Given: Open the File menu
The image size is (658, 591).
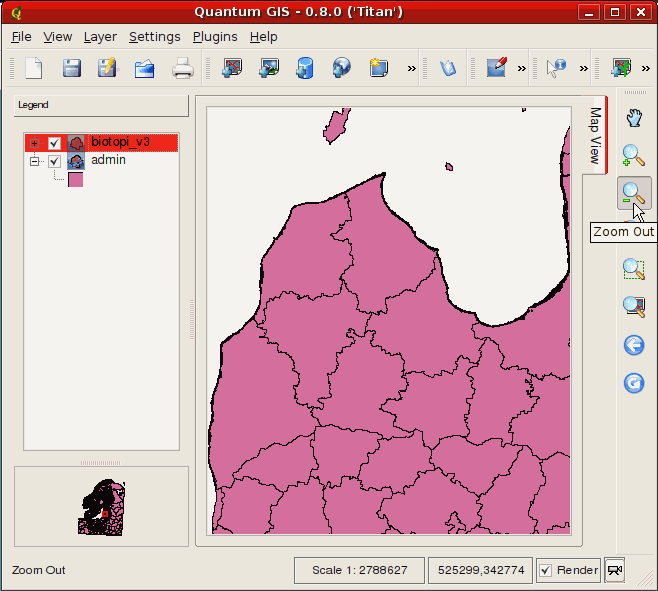Looking at the screenshot, I should pos(21,37).
